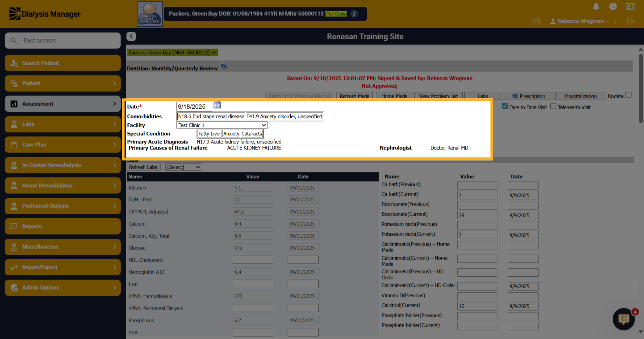Click the Hospitalization button
The width and height of the screenshot is (644, 339).
pos(581,96)
